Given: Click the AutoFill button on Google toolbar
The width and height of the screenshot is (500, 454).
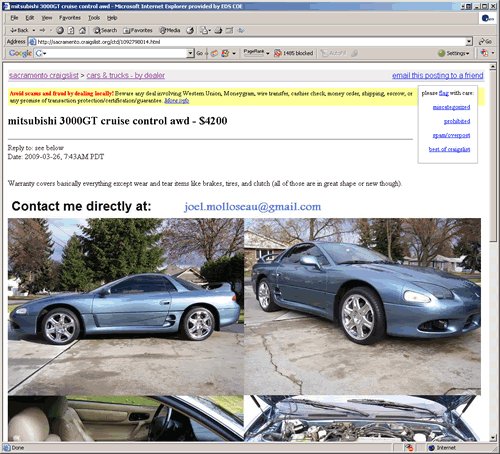Looking at the screenshot, I should pyautogui.click(x=334, y=53).
